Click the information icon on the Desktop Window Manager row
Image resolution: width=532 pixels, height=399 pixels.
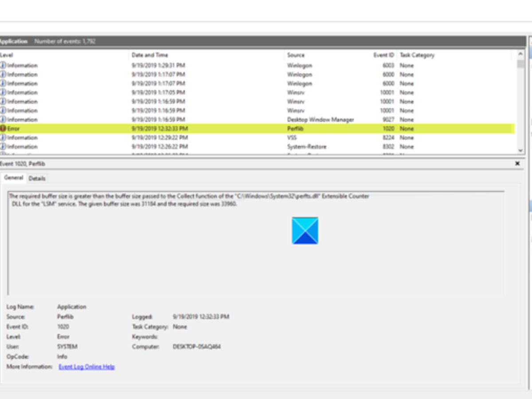pyautogui.click(x=3, y=119)
